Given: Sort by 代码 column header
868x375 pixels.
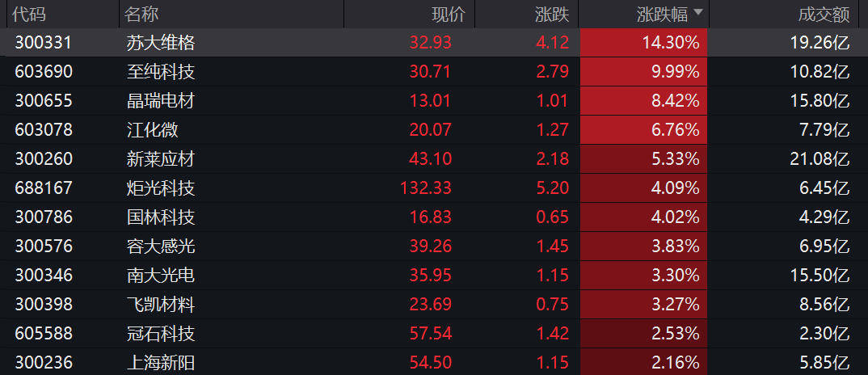Looking at the screenshot, I should tap(29, 14).
